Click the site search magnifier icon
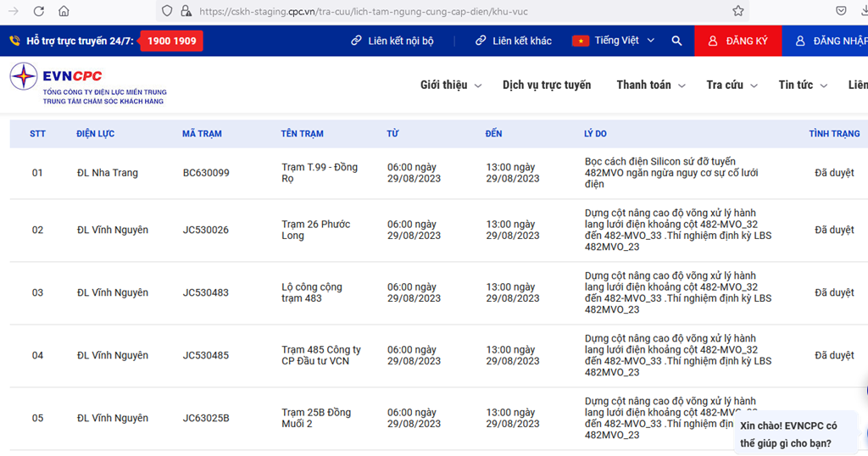The height and width of the screenshot is (456, 868). [676, 41]
